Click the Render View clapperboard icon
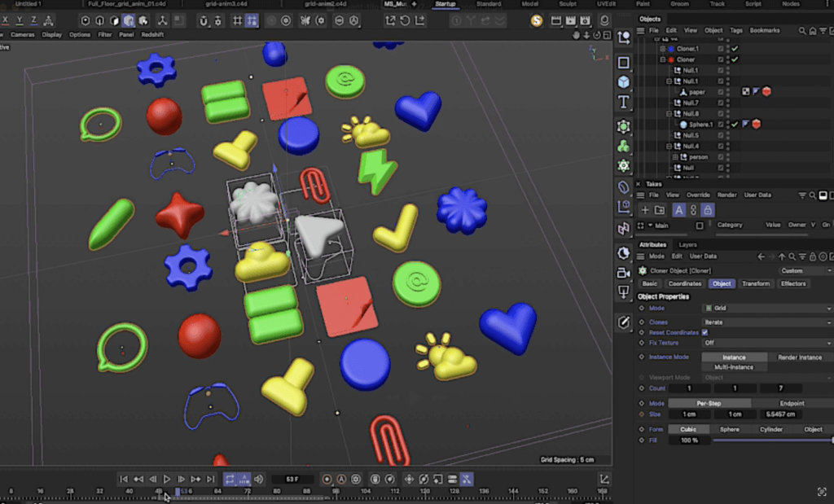 (555, 20)
